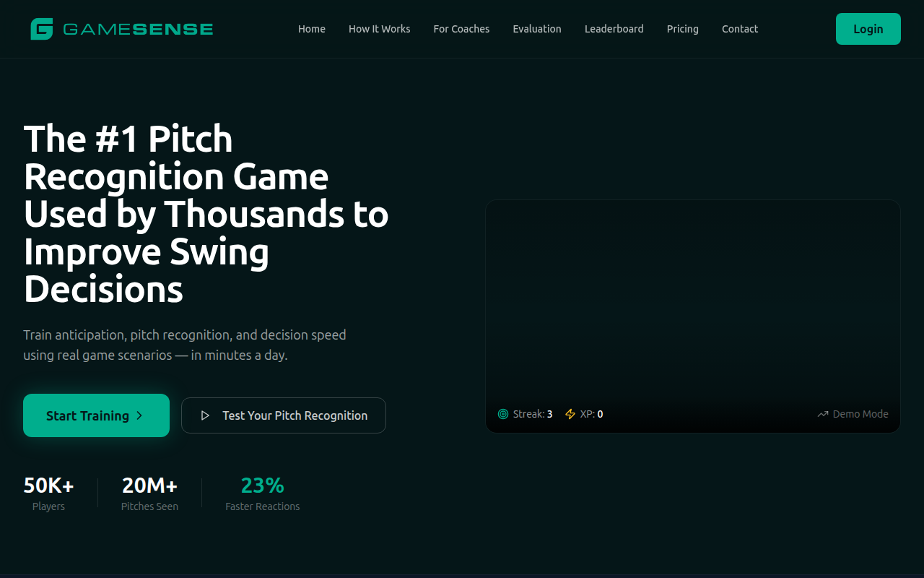Viewport: 924px width, 578px height.
Task: Select Evaluation in the navigation
Action: 537,29
